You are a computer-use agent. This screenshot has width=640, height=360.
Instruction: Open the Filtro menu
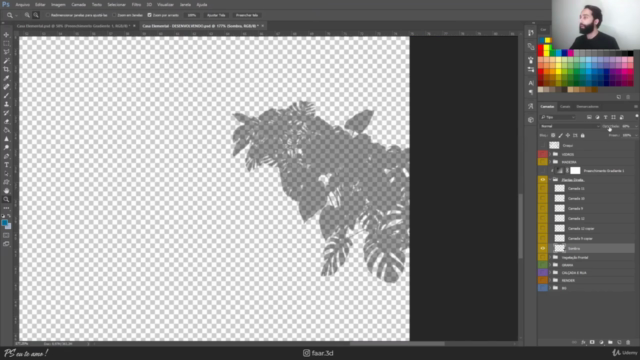[x=136, y=4]
